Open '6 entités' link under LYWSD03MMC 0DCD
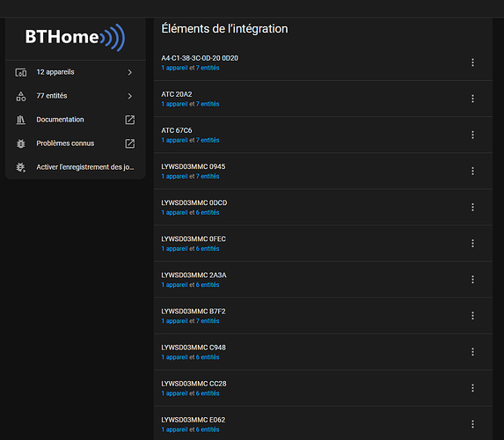Screen dimensions: 504x440 (x=208, y=213)
